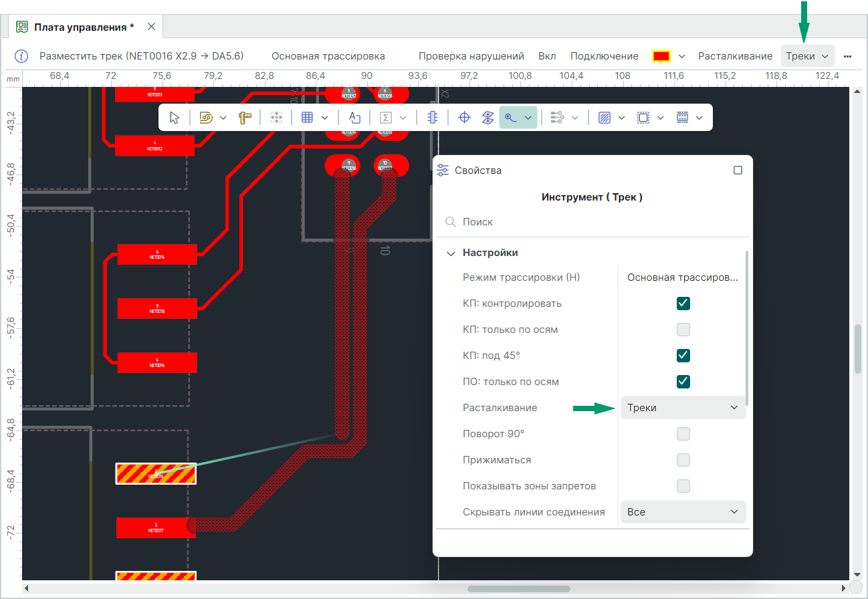Open 'Скрывать линии соединения' dropdown
The width and height of the screenshot is (868, 599).
point(683,512)
